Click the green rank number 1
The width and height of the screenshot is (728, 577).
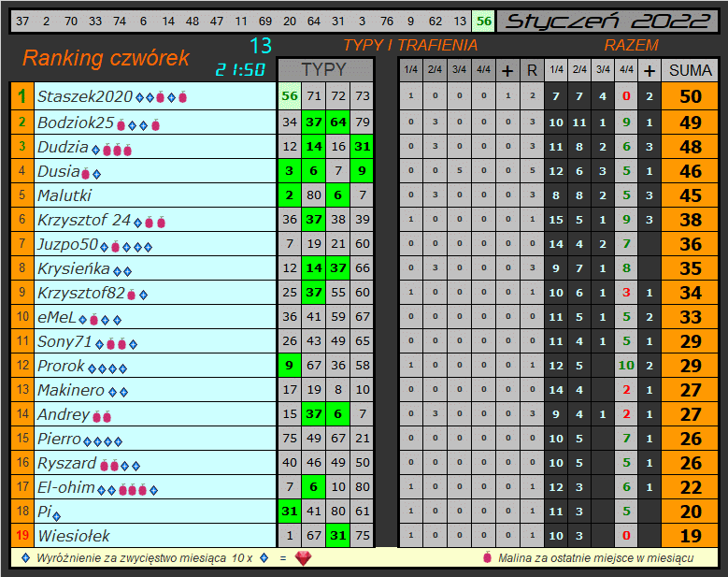(21, 96)
